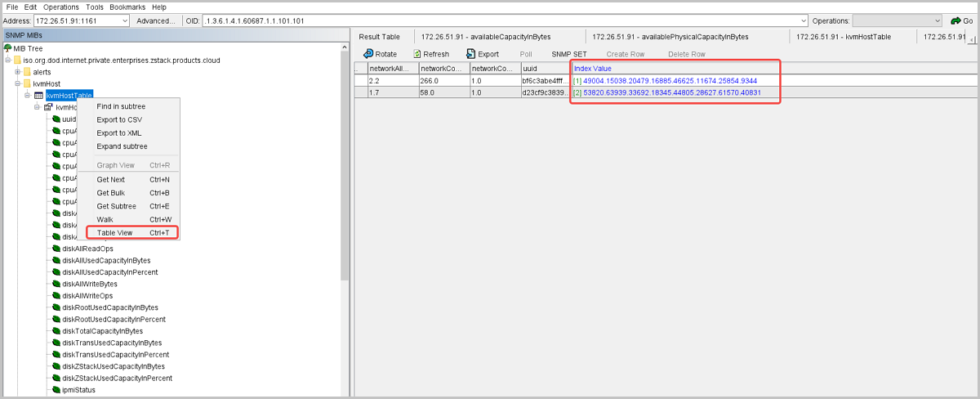Click into the OID input field
Viewport: 980px width, 399px height.
(x=490, y=20)
